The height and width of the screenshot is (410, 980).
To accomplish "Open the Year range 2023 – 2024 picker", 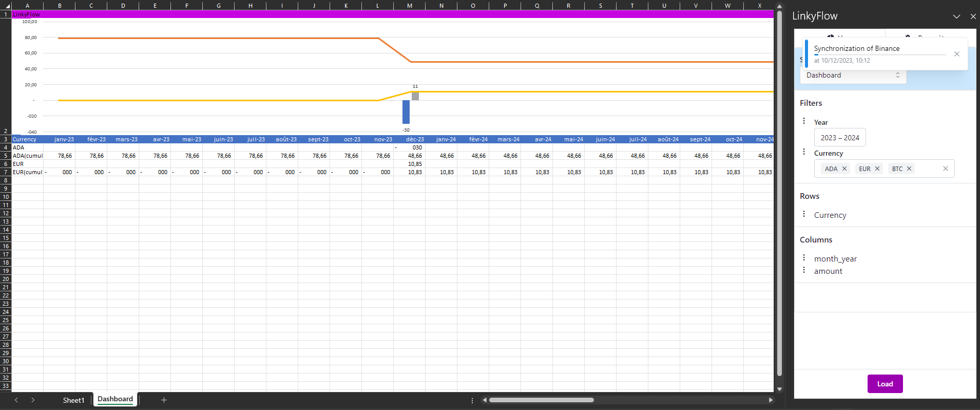I will coord(840,138).
